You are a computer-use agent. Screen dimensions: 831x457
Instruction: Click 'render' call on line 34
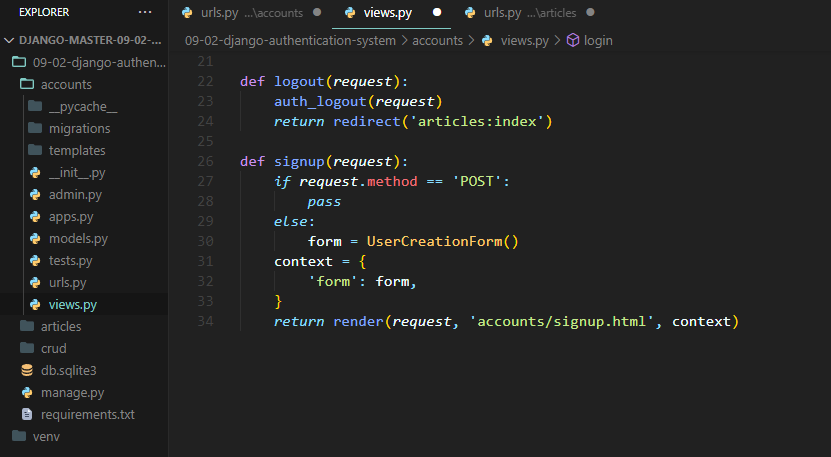tap(358, 322)
